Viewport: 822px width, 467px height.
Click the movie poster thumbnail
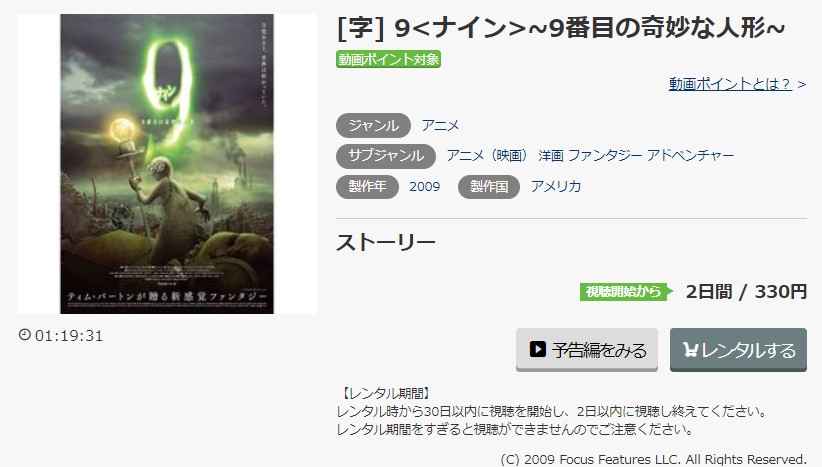point(167,164)
